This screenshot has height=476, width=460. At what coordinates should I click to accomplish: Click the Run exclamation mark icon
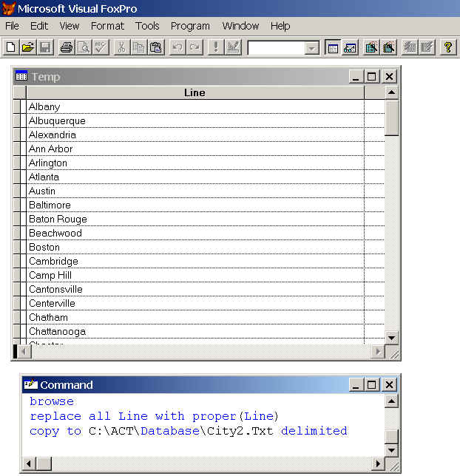point(216,47)
